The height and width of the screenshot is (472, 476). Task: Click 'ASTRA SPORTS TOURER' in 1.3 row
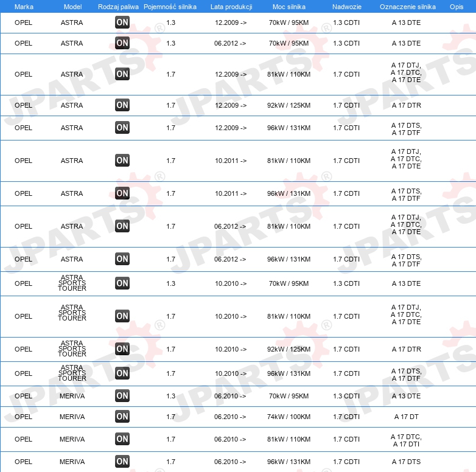pos(72,283)
